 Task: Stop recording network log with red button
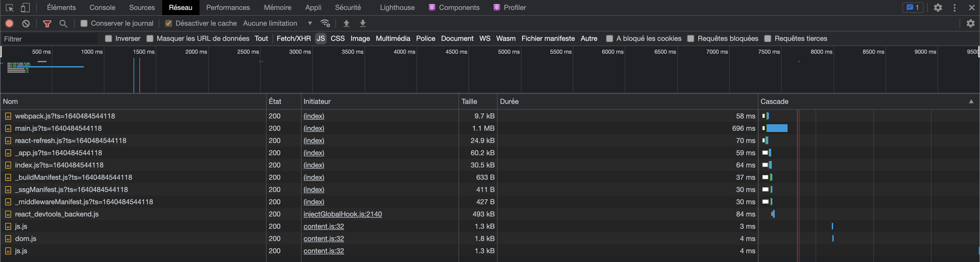[x=10, y=23]
